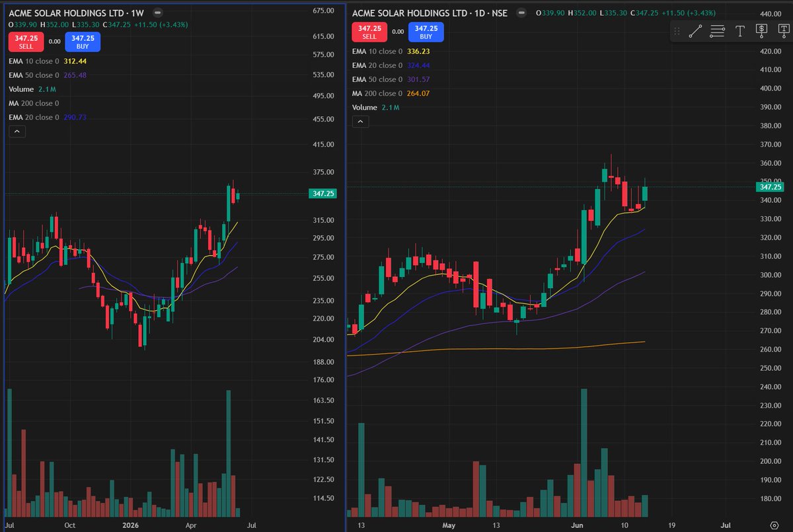
Task: Click 415.00 on weekly price scale
Action: point(322,144)
